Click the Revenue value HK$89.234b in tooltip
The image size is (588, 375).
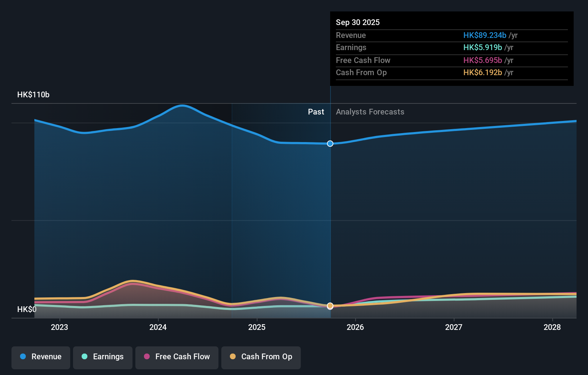[x=485, y=35]
